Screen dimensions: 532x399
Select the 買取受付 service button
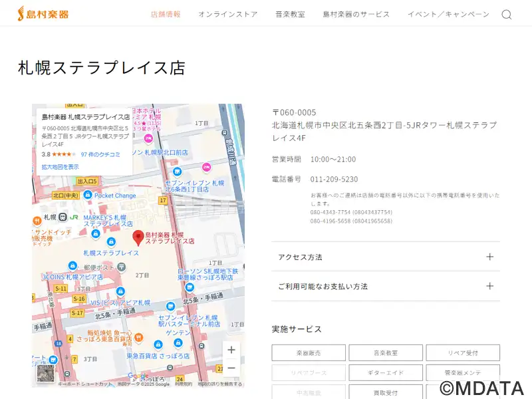pyautogui.click(x=386, y=392)
